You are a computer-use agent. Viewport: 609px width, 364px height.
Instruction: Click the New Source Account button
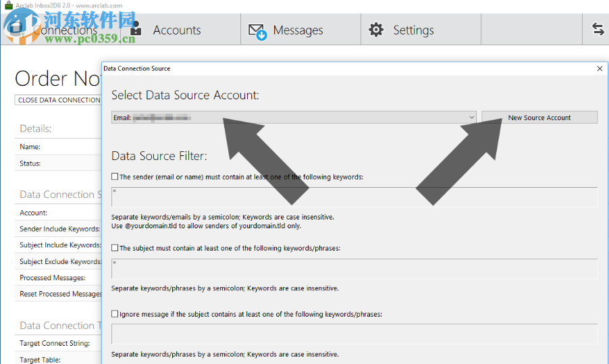539,118
